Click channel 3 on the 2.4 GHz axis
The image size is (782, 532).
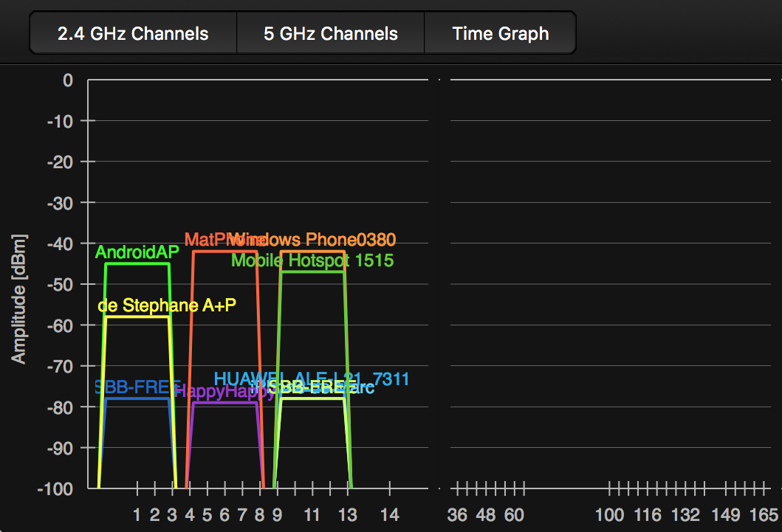point(172,515)
